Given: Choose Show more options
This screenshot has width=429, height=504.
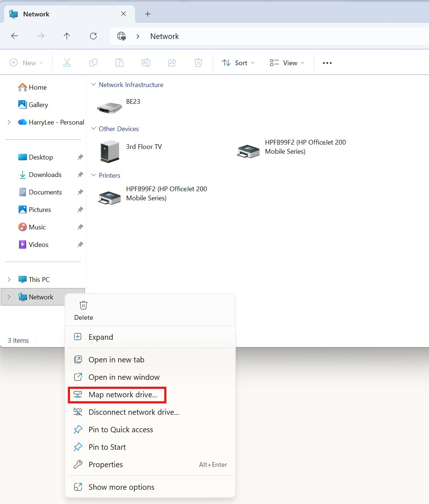Looking at the screenshot, I should pos(150,487).
